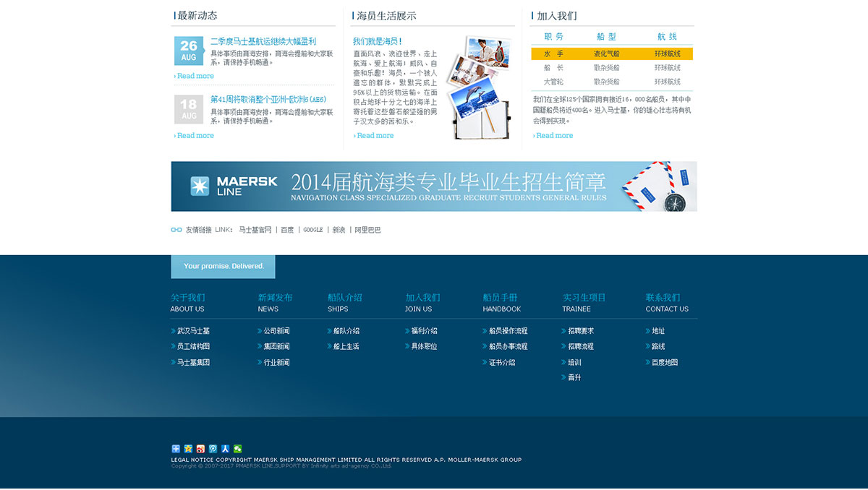Viewport: 868px width, 490px height.
Task: Open news 第41周将取消整个亚洲-欧洲 (AE6)
Action: [268, 100]
